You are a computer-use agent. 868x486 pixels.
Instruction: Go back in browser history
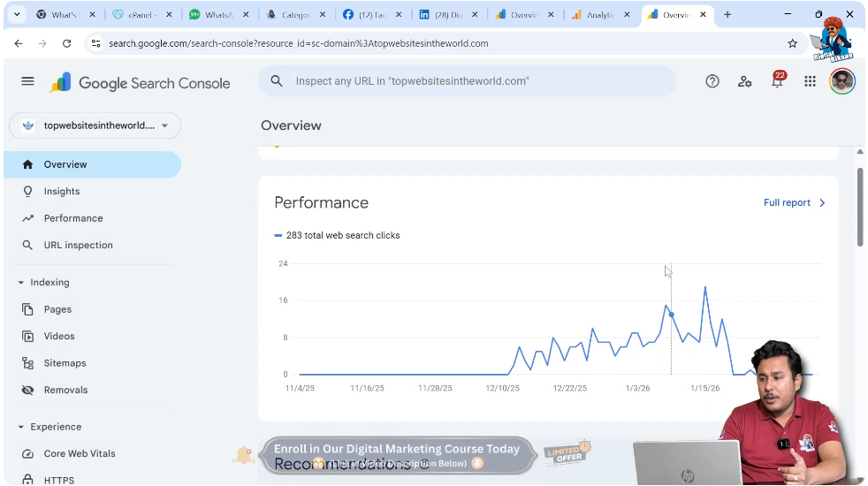coord(19,43)
